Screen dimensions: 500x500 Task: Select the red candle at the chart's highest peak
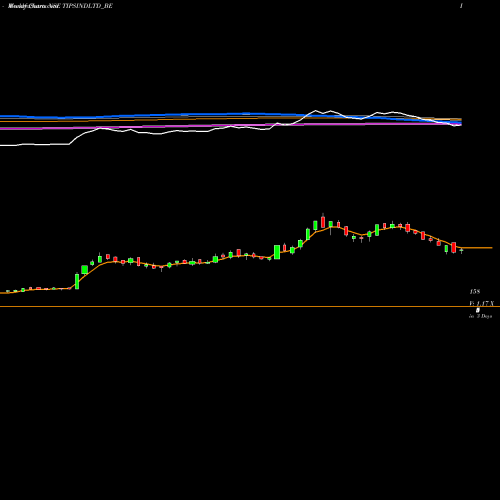[x=323, y=222]
